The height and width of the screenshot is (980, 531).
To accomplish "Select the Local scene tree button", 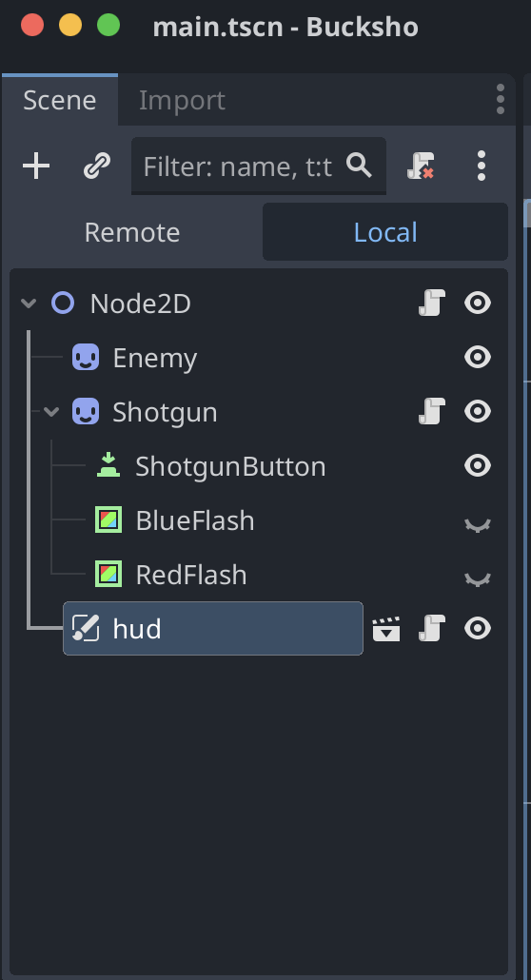I will tap(385, 232).
